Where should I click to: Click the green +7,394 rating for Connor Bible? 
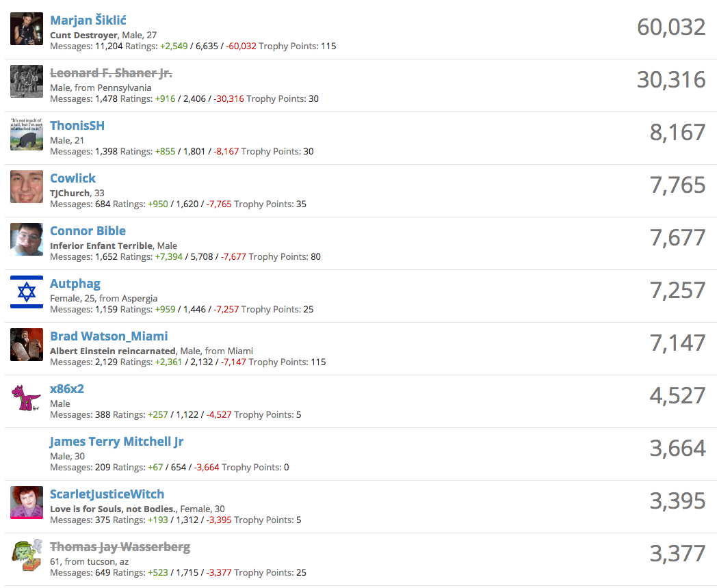(169, 257)
